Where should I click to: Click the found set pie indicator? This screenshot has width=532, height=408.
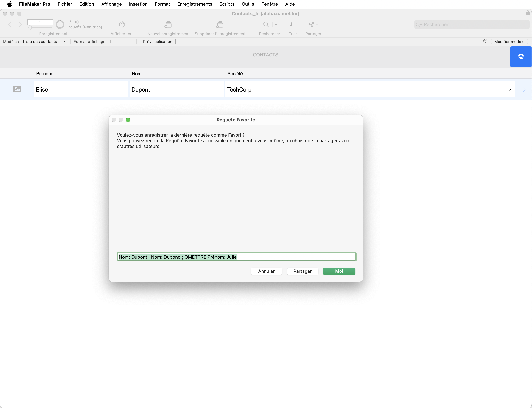point(60,24)
